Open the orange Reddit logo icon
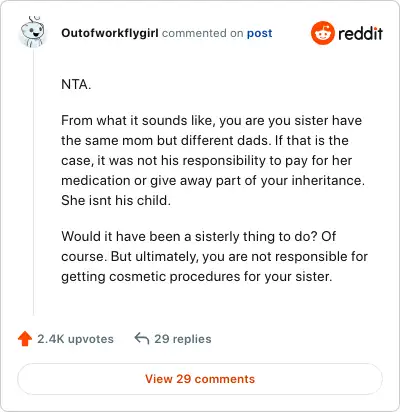 point(322,33)
